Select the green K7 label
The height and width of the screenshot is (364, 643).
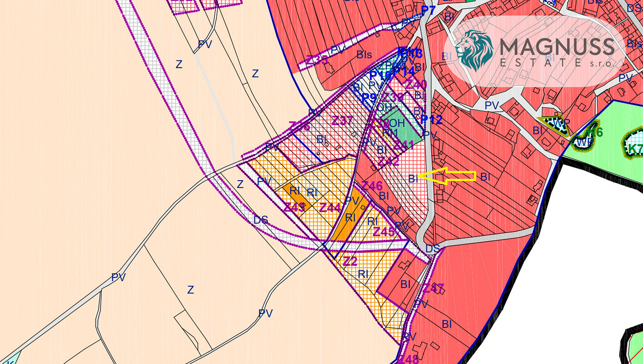pos(635,148)
